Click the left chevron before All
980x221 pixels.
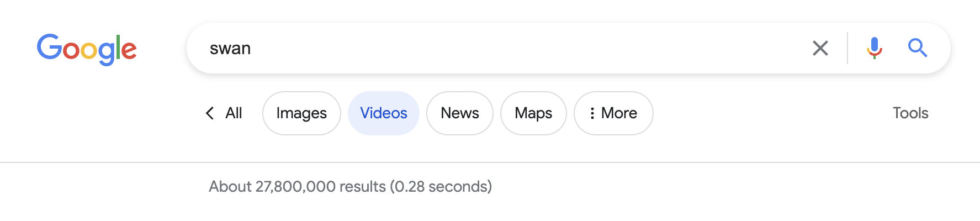pyautogui.click(x=210, y=113)
